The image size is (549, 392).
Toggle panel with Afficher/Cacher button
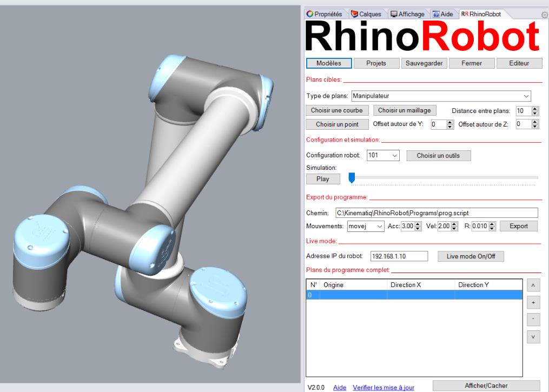486,385
